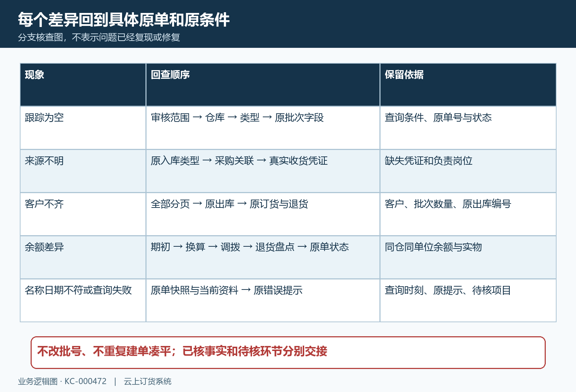Viewport: 576px width, 392px height.
Task: Select the 来源不明 cell
Action: [x=83, y=171]
